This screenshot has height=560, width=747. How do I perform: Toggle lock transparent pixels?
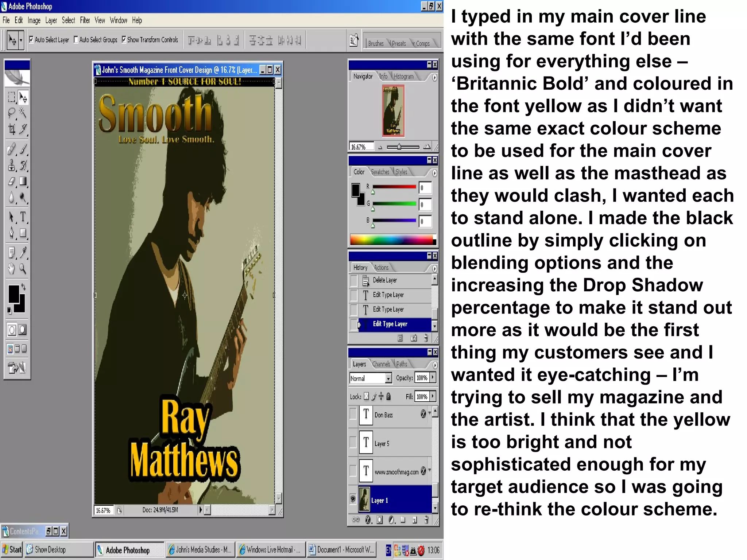click(x=366, y=396)
